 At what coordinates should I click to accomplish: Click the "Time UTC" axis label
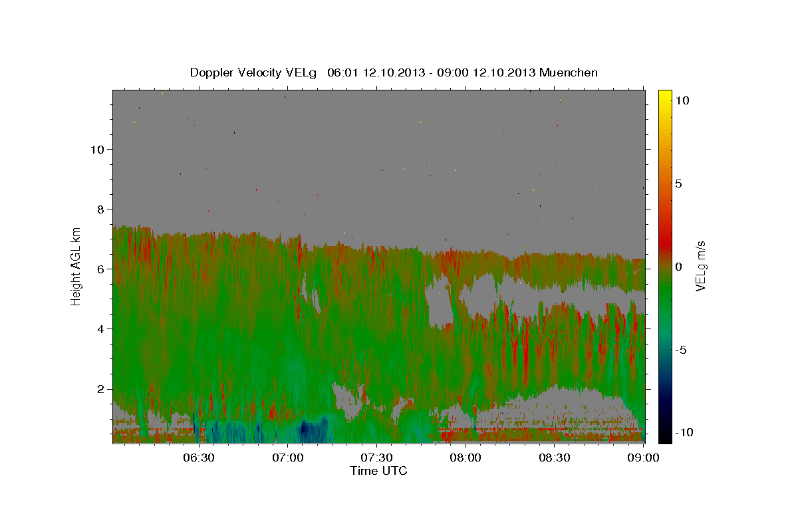point(378,471)
